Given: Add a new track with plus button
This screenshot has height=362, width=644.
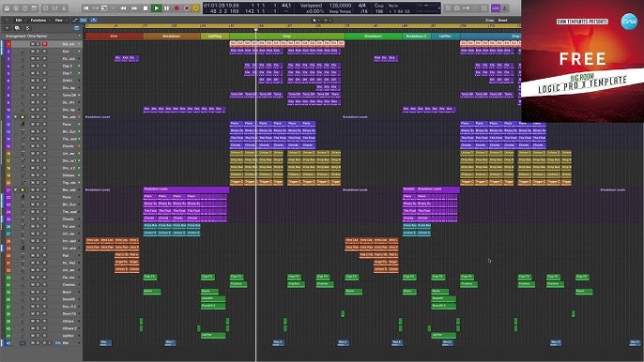Looking at the screenshot, I should tap(7, 28).
